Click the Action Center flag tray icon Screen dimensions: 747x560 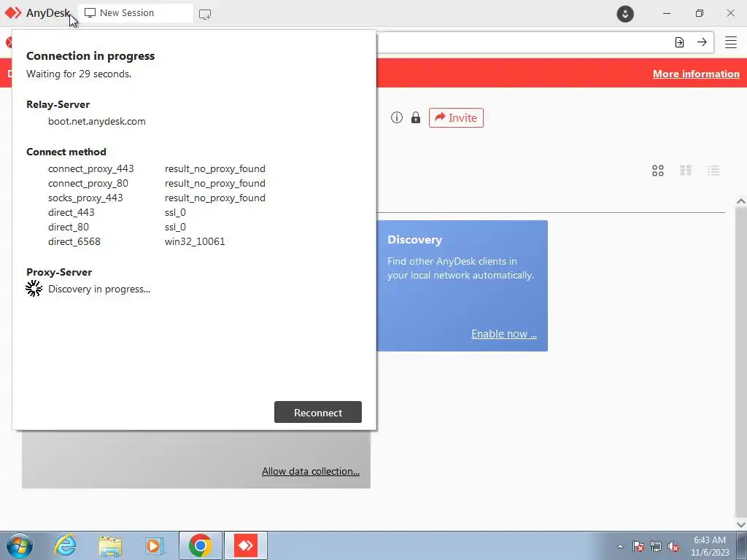(x=638, y=546)
